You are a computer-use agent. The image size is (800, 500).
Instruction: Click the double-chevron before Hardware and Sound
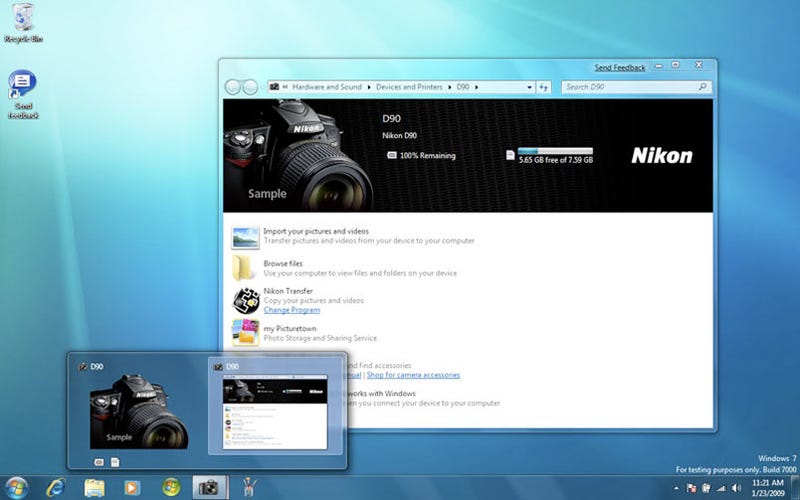pyautogui.click(x=285, y=87)
